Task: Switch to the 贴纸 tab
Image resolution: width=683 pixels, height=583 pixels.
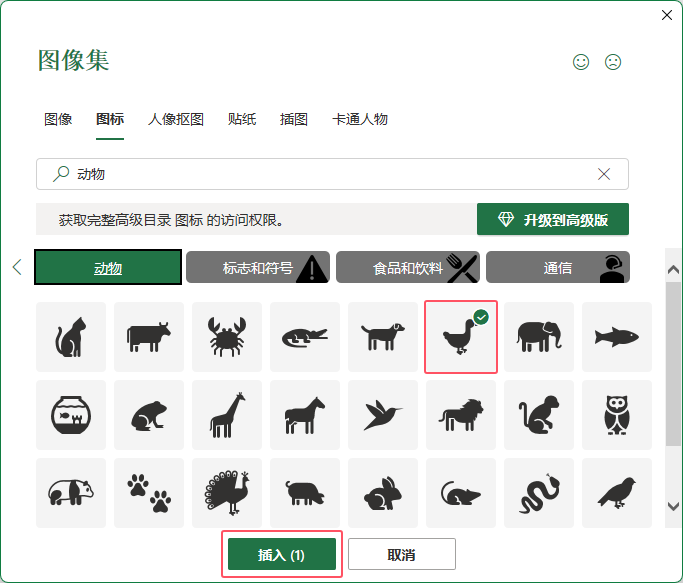Action: (x=242, y=119)
